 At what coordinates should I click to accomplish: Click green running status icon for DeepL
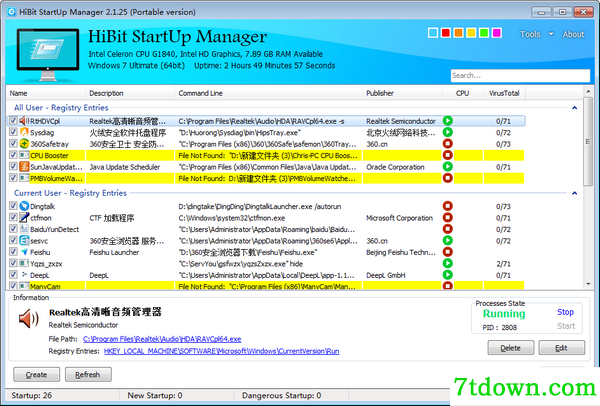(x=448, y=275)
